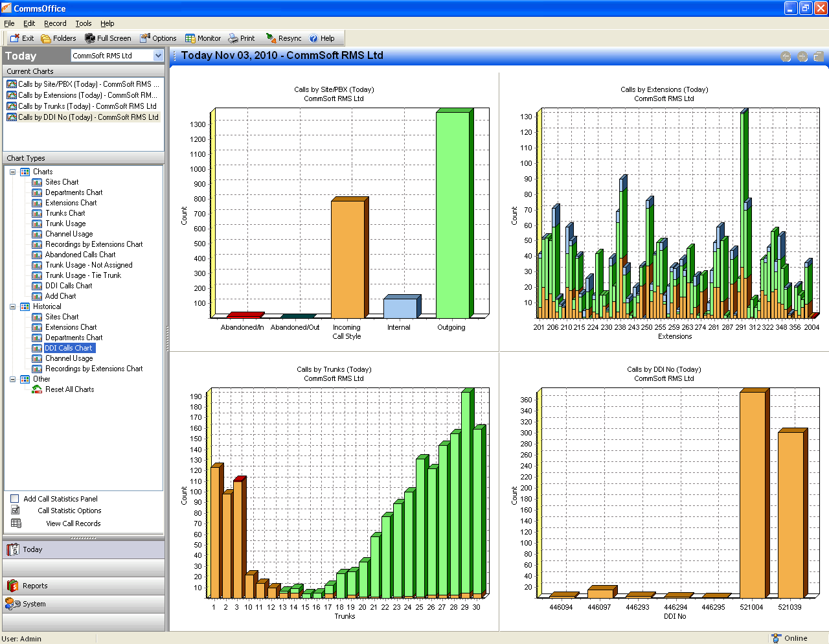Open the CommSoft RMS Ltd site dropdown
The image size is (829, 644).
tap(158, 56)
